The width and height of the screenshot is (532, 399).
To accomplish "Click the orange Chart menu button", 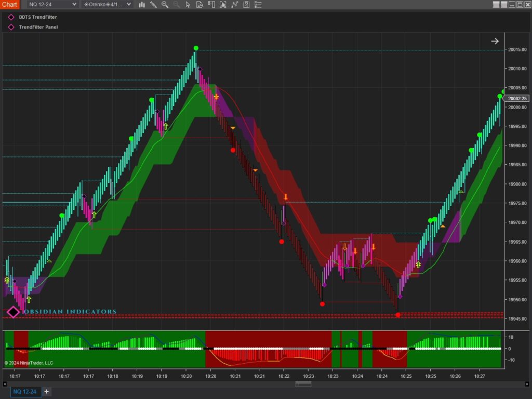I will [x=9, y=4].
